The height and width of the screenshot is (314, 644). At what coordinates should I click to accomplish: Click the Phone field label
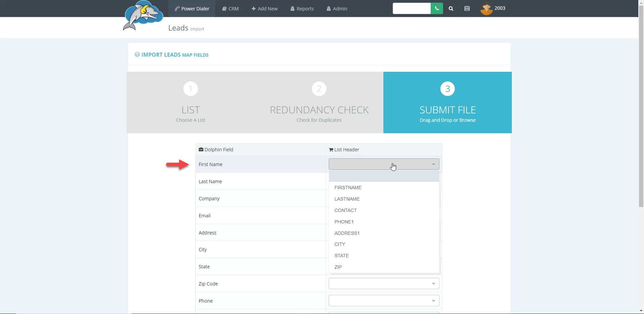pos(206,301)
